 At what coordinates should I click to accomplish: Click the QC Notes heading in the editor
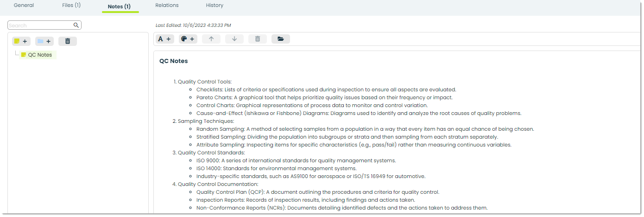(174, 61)
